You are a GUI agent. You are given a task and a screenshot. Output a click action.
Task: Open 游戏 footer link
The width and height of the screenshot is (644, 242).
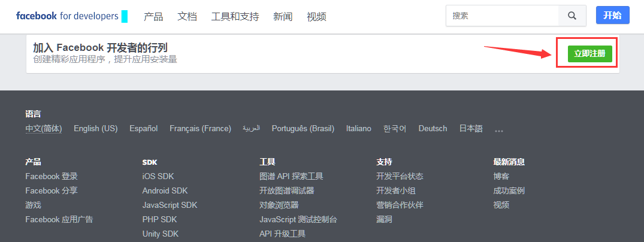point(34,205)
